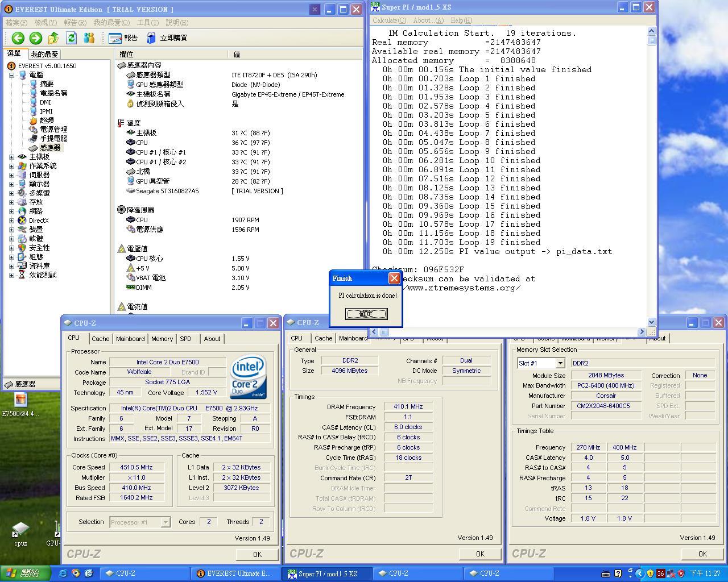Close the Finish dialog
This screenshot has height=582, width=728.
coord(394,278)
